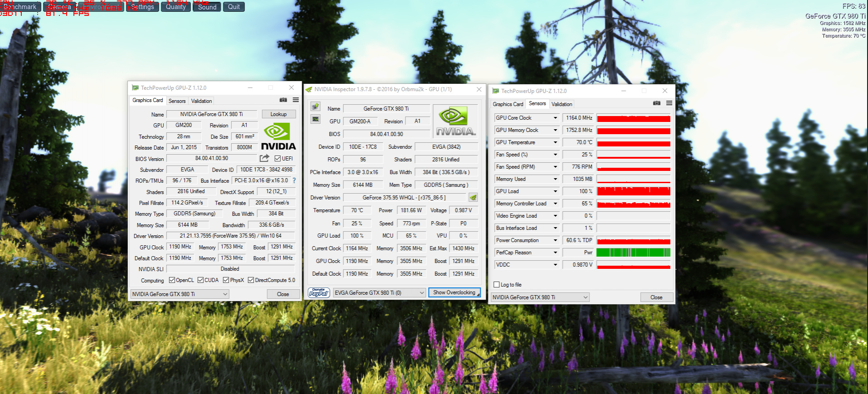The image size is (868, 394).
Task: Toggle the CUDA checkbox
Action: (200, 280)
